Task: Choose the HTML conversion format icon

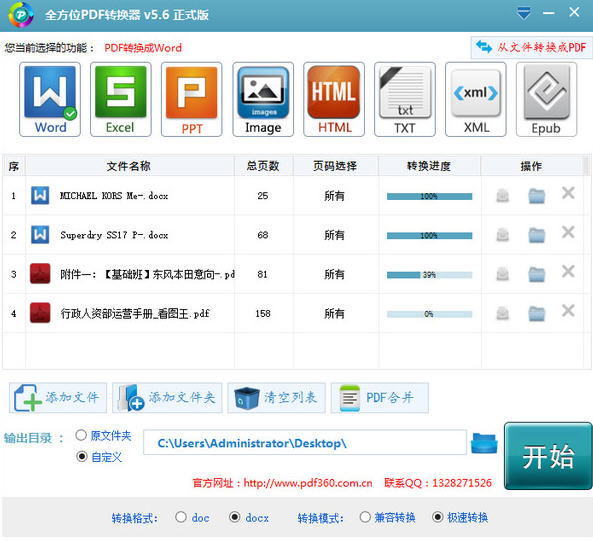Action: (334, 99)
